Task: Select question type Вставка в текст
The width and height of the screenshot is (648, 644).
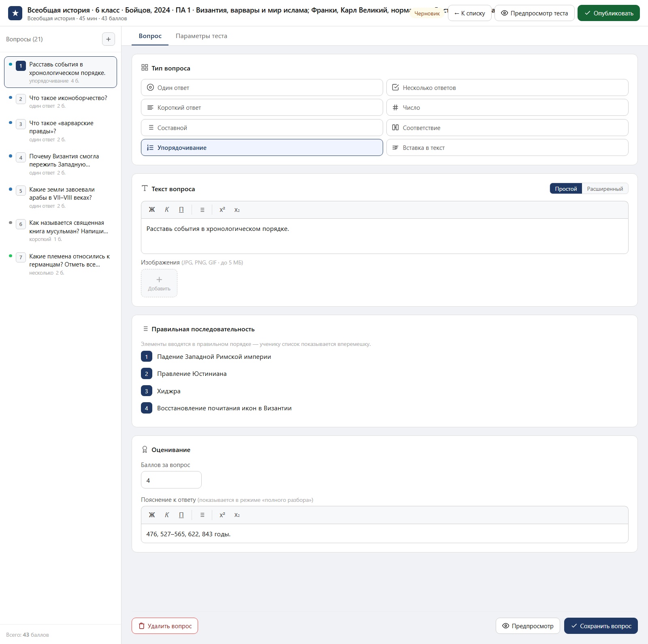Action: click(x=507, y=147)
